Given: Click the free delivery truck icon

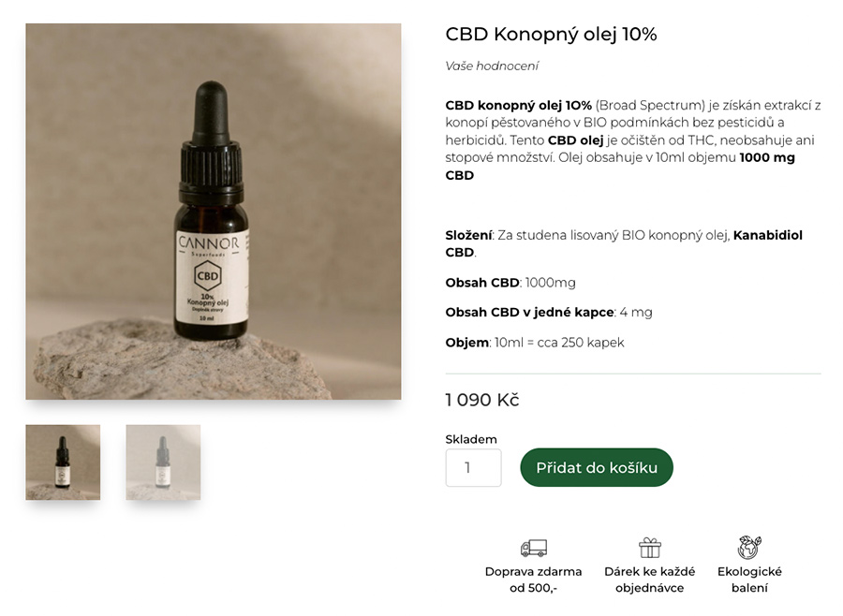Looking at the screenshot, I should [x=533, y=548].
